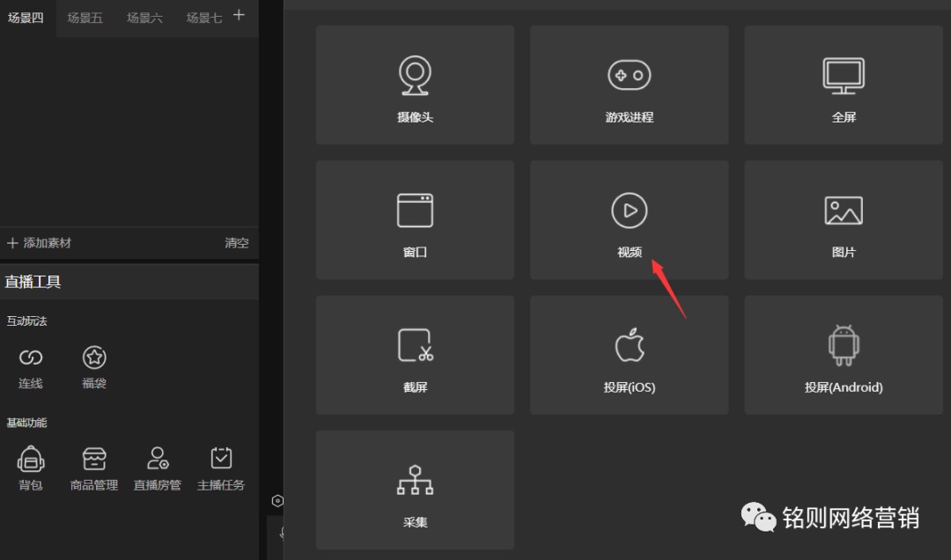Open 主播任务 streamer tasks
951x560 pixels.
[x=221, y=468]
